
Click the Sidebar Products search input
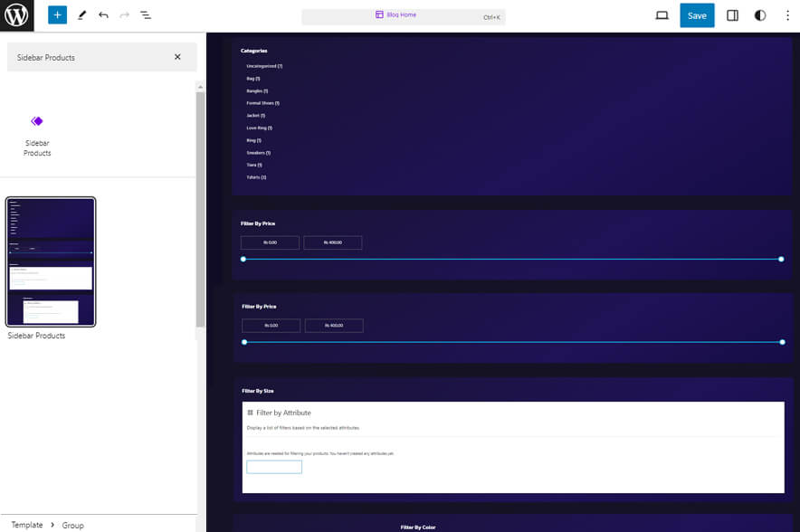[x=90, y=57]
